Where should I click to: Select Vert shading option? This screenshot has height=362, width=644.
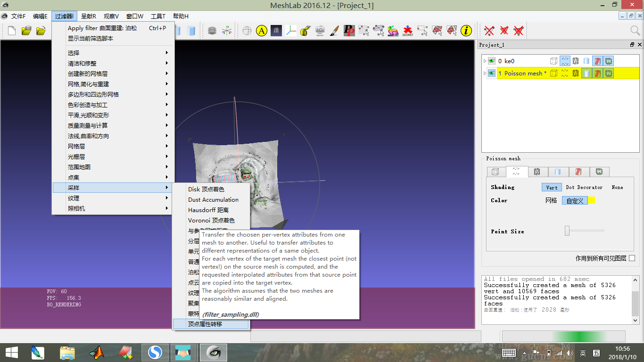[552, 187]
